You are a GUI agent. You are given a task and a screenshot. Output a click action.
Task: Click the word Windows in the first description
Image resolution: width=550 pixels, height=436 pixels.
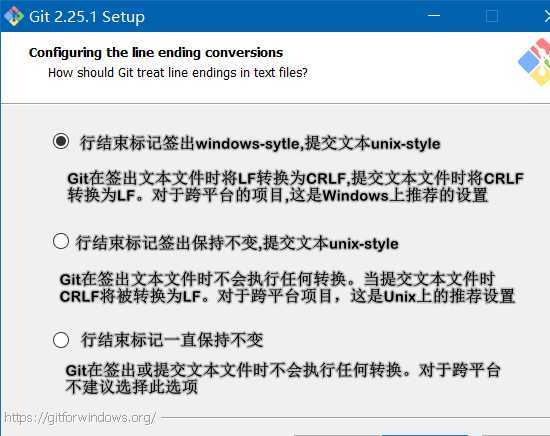tap(356, 195)
